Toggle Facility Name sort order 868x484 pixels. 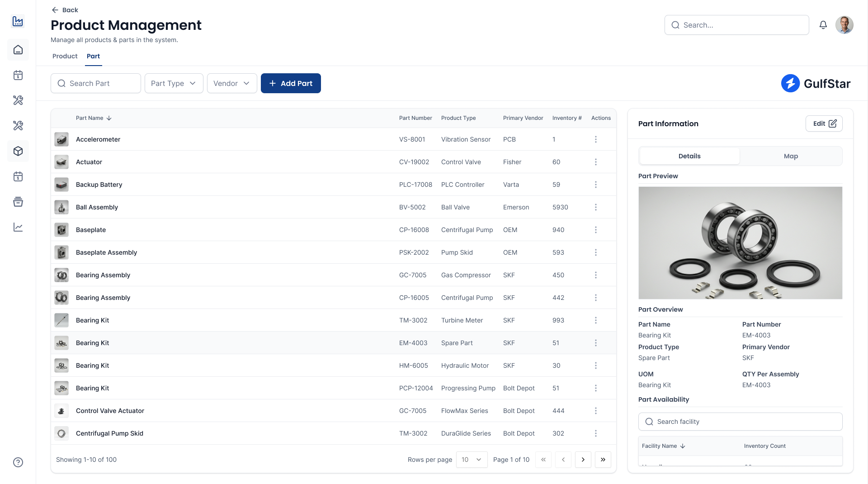click(683, 446)
